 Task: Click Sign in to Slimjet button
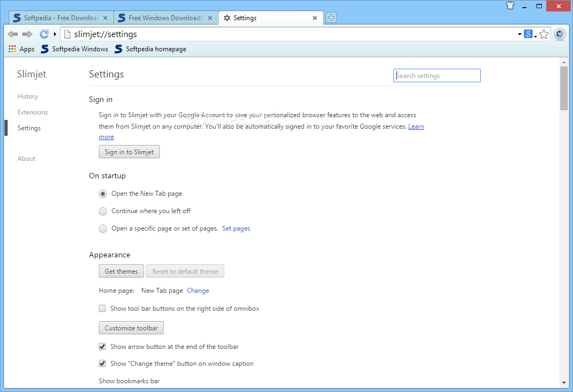(129, 152)
